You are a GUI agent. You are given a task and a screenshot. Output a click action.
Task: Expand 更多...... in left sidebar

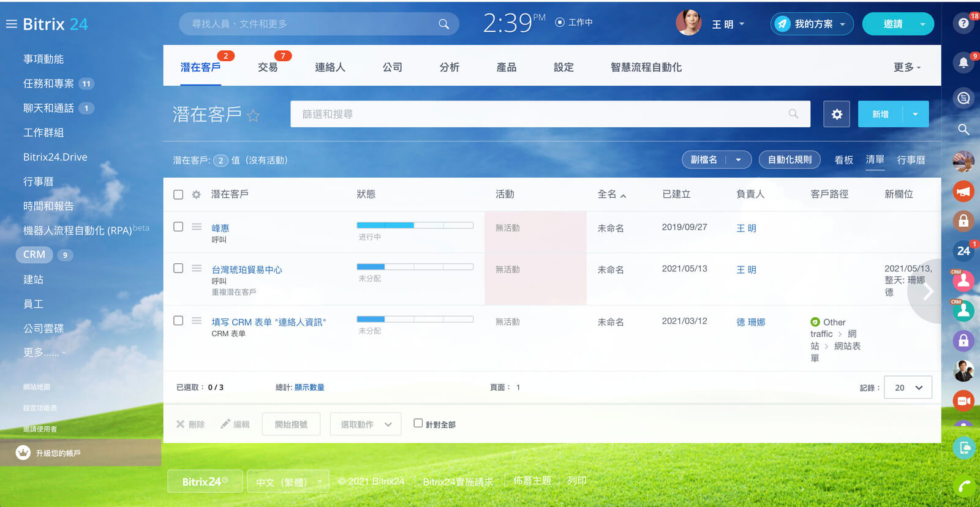click(44, 353)
